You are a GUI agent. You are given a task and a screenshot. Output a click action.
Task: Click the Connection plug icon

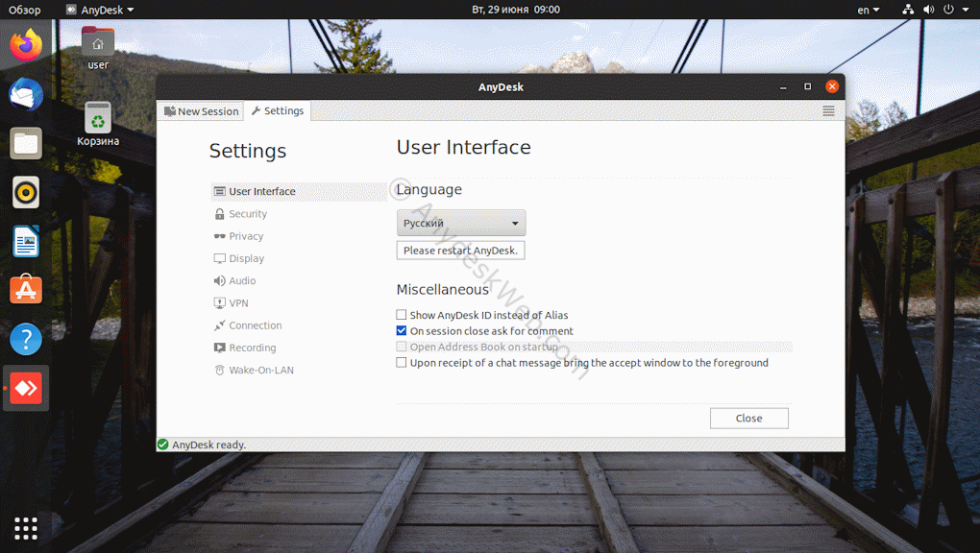tap(219, 325)
